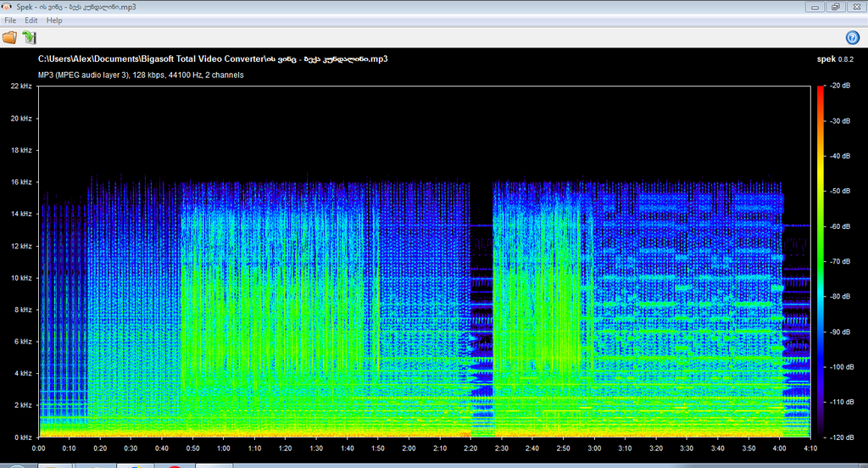Click the 14 kHz frequency label

point(21,214)
